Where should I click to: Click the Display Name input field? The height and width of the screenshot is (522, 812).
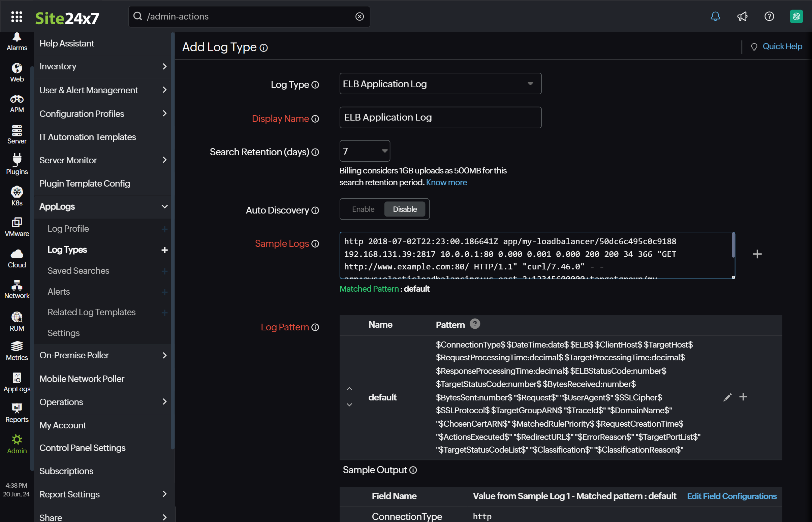tap(440, 118)
